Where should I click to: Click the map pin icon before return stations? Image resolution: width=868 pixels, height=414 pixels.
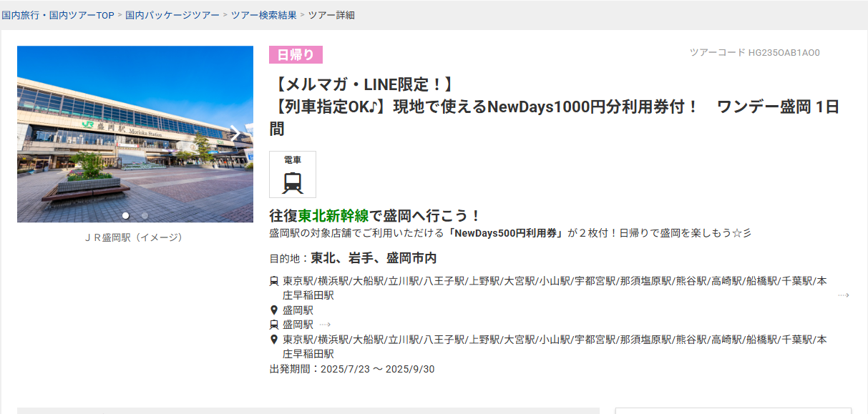pyautogui.click(x=274, y=340)
